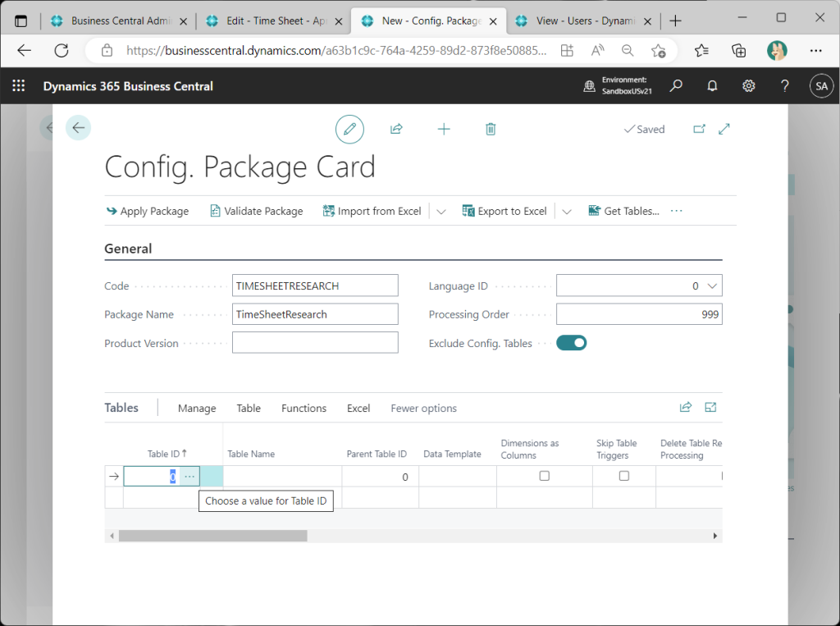Create a new package with plus icon
840x626 pixels.
pyautogui.click(x=444, y=129)
